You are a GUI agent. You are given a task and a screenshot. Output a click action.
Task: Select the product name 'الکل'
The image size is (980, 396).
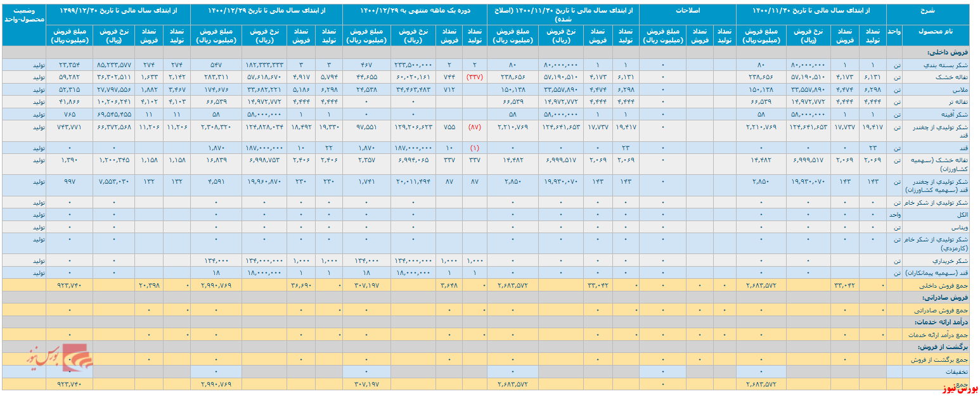(x=962, y=215)
